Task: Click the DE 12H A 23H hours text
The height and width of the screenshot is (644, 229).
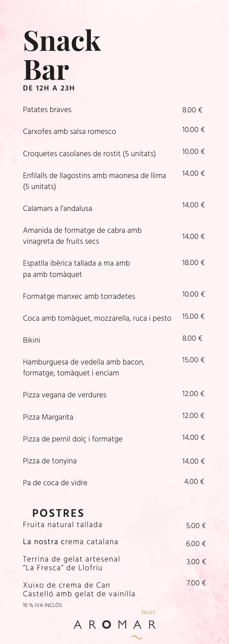Action: click(x=49, y=88)
